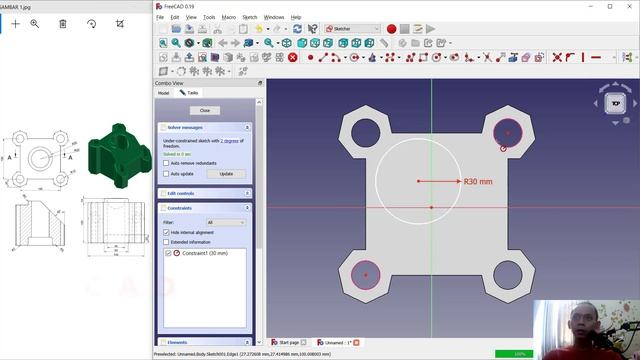640x360 pixels.
Task: Select the Extend edge tool
Action: pos(500,58)
